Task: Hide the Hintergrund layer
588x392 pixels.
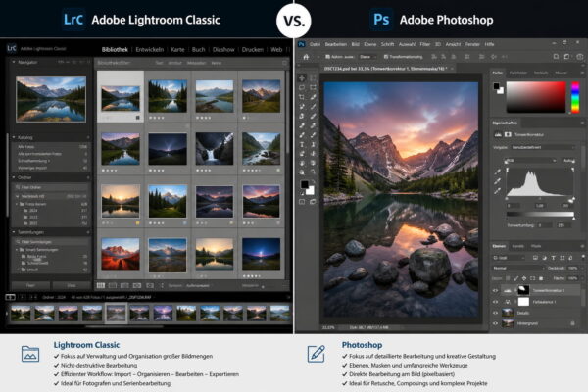Action: tap(495, 323)
